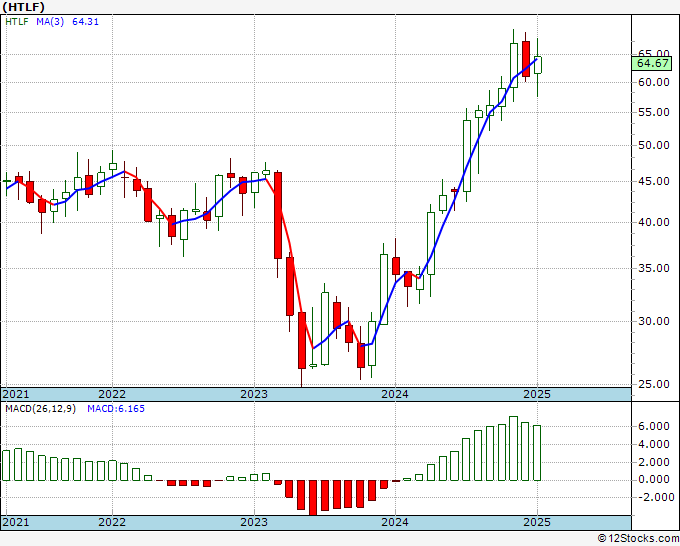Click the lowest red MACD histogram bar

tap(313, 497)
